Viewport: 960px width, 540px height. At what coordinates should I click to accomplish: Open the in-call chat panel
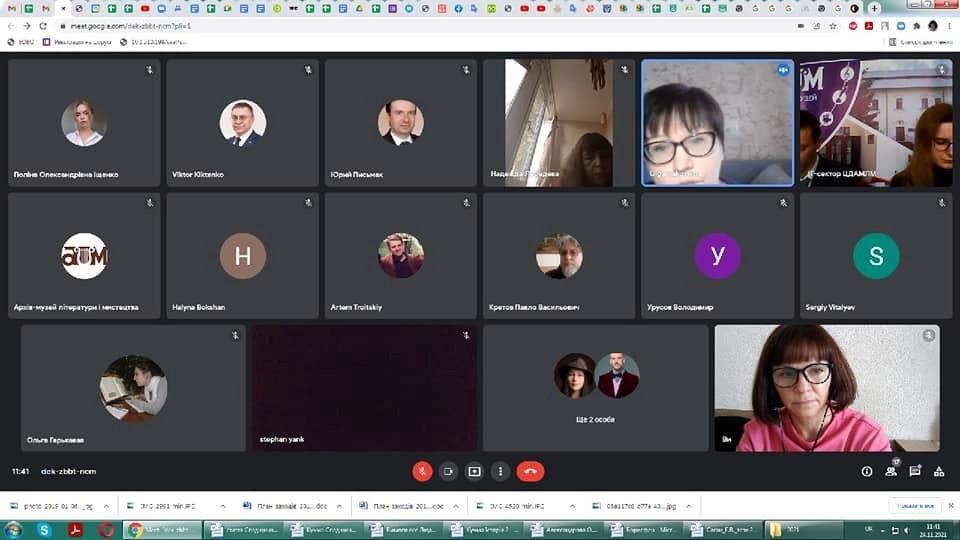(915, 471)
